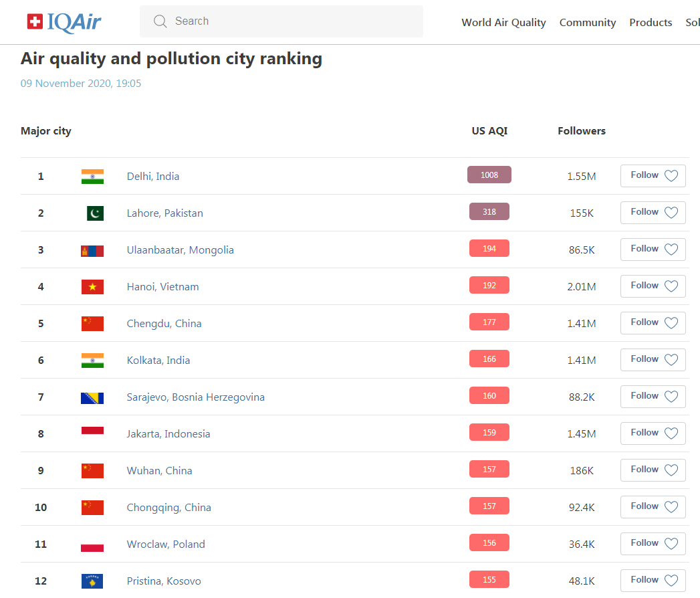Open the Wuhan, China link

pos(159,471)
